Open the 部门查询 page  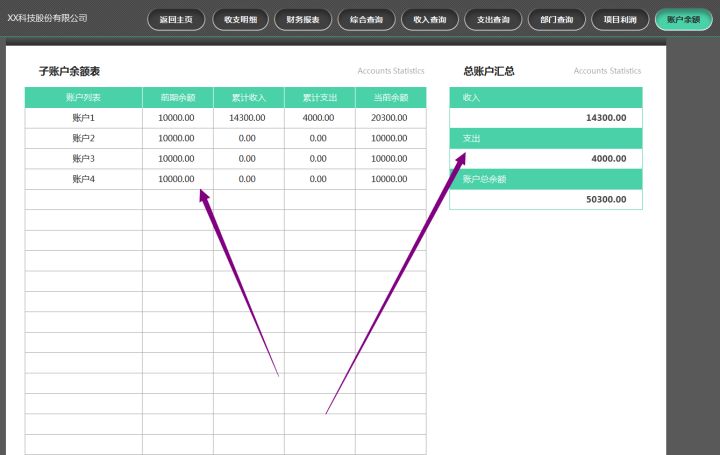557,20
